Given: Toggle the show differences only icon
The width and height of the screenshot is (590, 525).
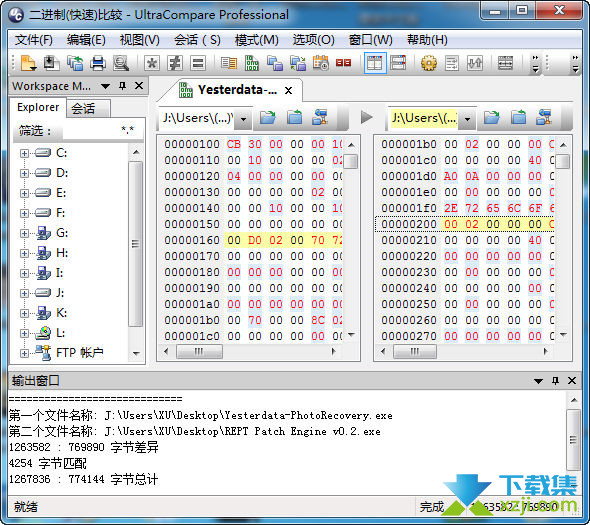Looking at the screenshot, I should point(175,63).
